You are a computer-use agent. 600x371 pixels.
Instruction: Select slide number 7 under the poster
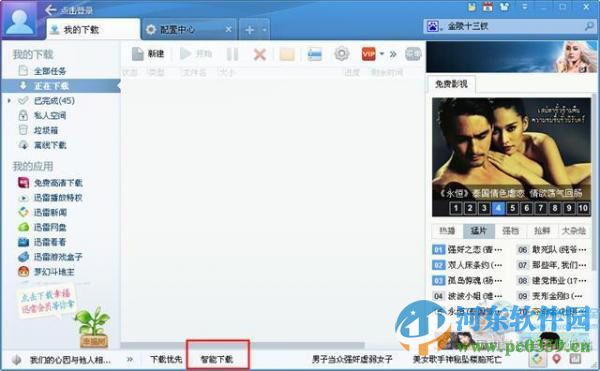[540, 208]
